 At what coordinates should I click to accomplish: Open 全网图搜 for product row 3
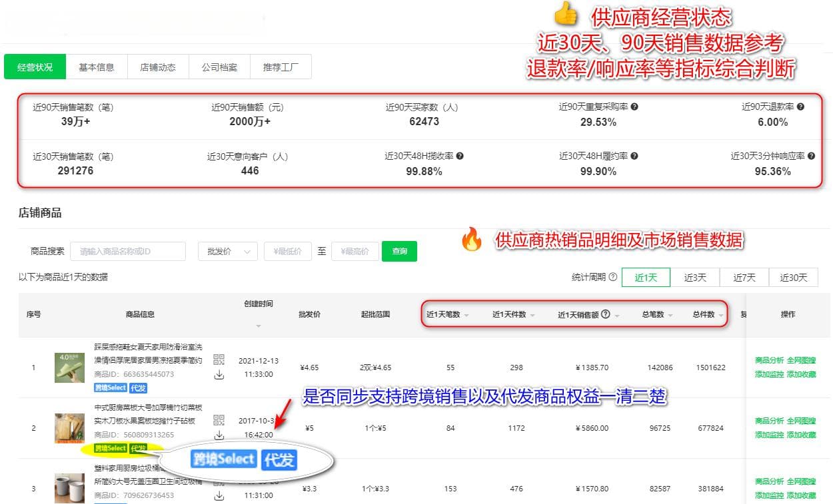pos(802,481)
